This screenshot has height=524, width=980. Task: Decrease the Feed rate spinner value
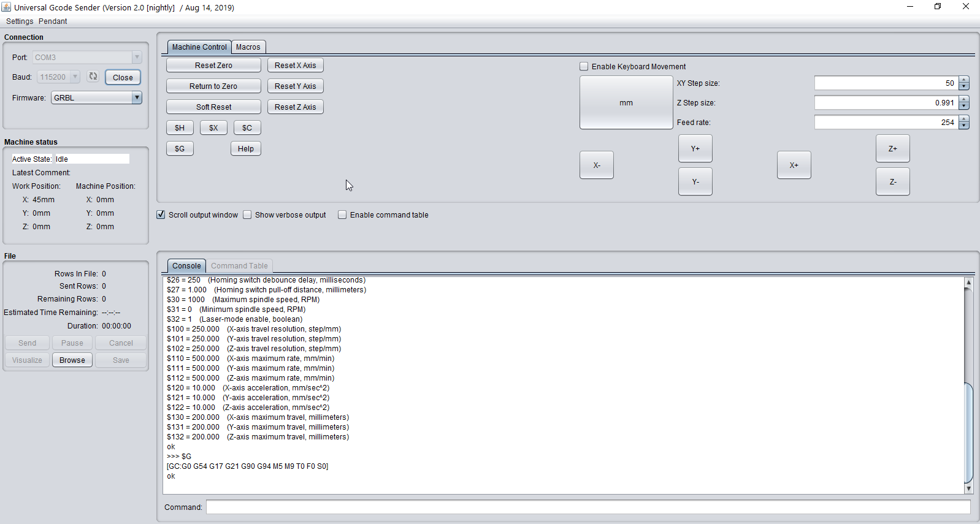(964, 126)
